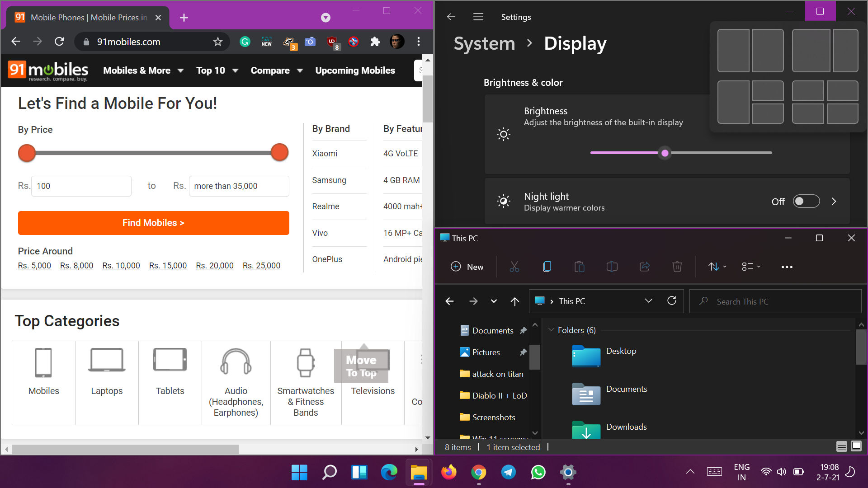
Task: Expand recent locations chevron in File Explorer
Action: click(494, 301)
